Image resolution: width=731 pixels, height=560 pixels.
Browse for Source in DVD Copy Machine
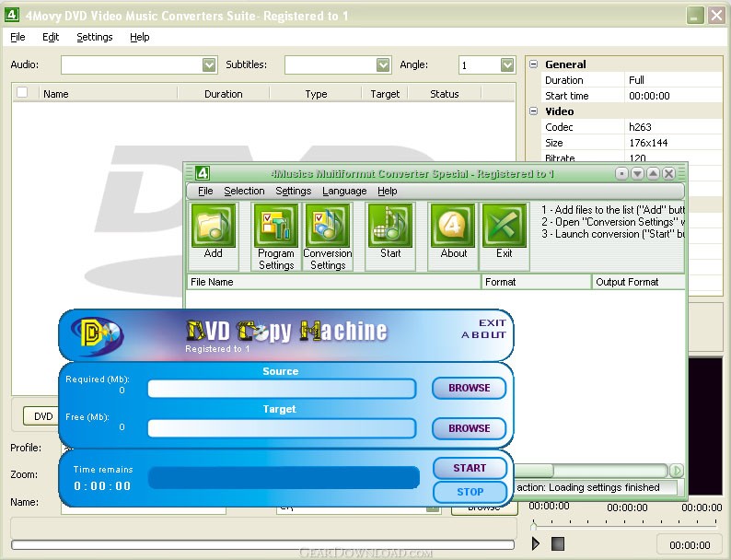click(x=469, y=388)
